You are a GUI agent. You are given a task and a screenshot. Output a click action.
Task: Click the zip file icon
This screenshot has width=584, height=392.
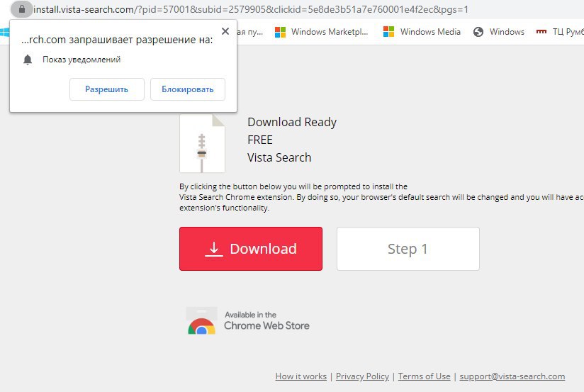202,143
